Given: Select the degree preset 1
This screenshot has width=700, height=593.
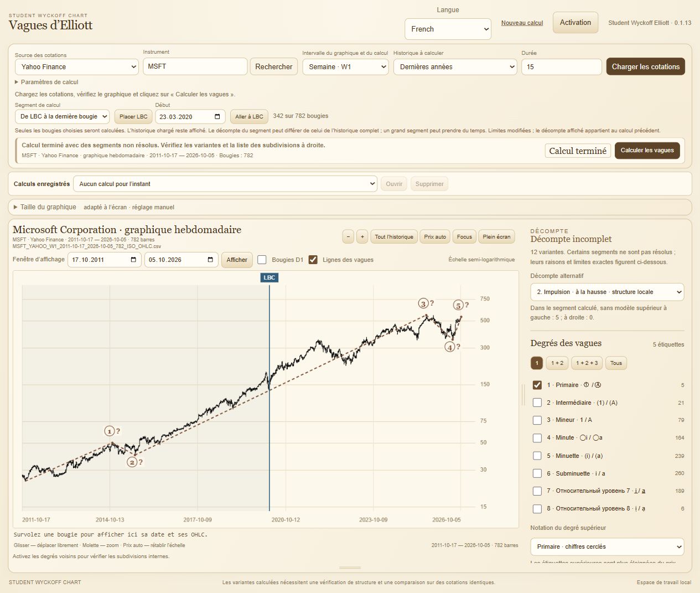Looking at the screenshot, I should 537,363.
